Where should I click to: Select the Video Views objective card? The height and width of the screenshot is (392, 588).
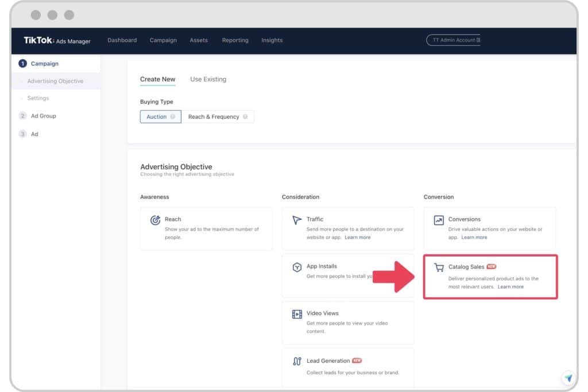[348, 323]
